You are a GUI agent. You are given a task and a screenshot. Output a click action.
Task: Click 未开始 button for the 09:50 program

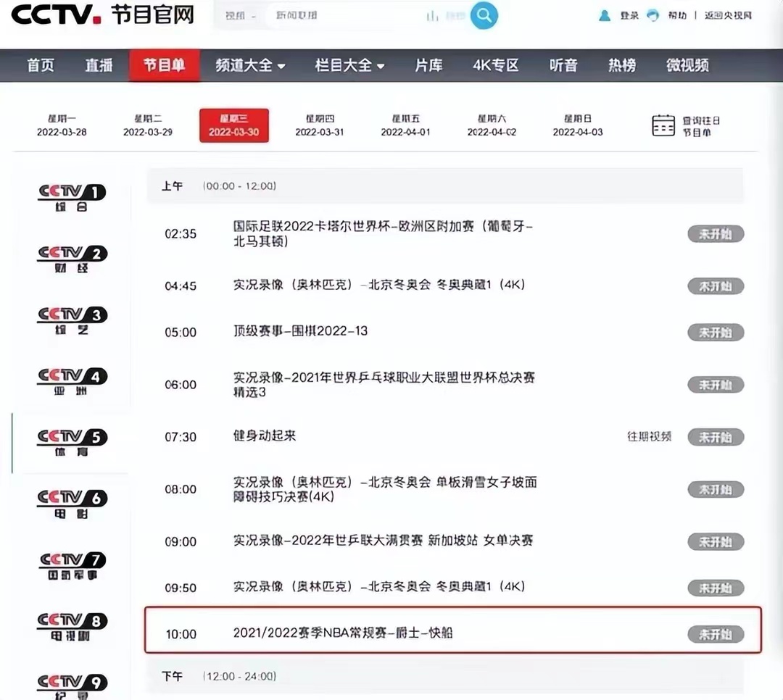point(716,588)
